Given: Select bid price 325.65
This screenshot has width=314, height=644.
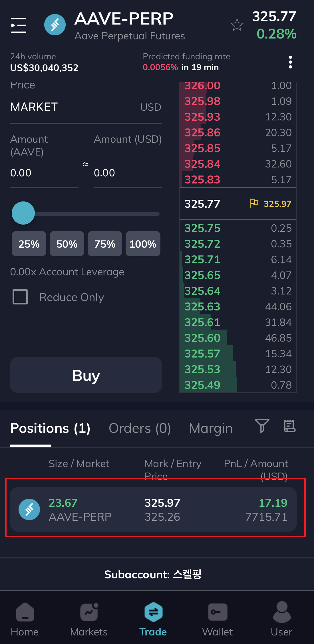Looking at the screenshot, I should coord(202,275).
